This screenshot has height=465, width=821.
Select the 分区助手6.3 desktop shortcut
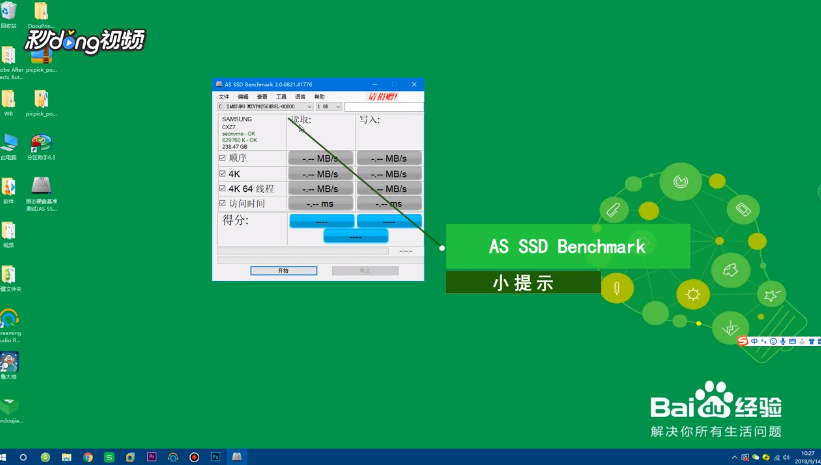(x=41, y=147)
